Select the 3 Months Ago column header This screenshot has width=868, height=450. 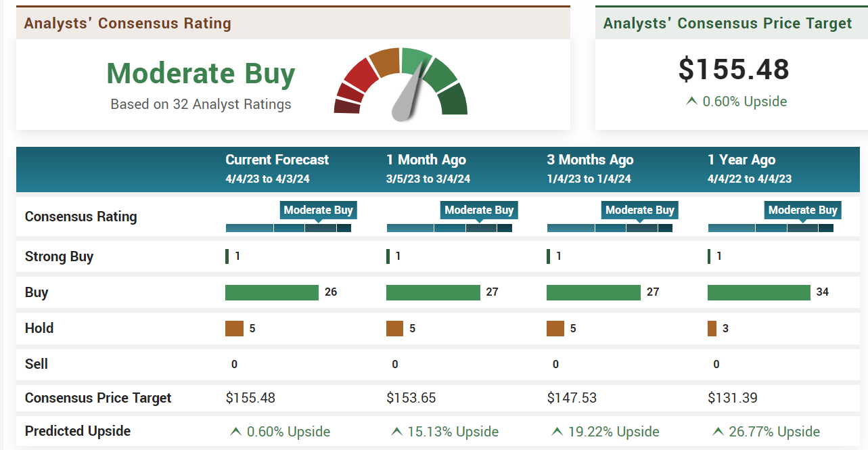click(590, 160)
